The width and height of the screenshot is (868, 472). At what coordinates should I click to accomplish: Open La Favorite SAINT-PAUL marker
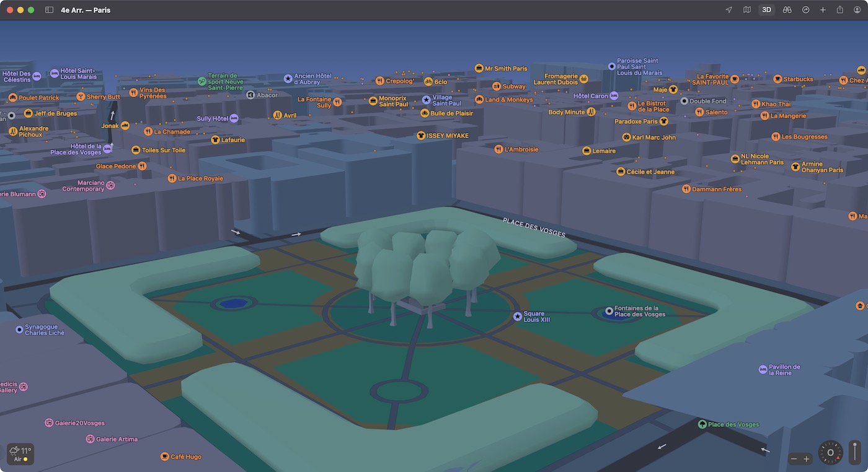(x=735, y=79)
